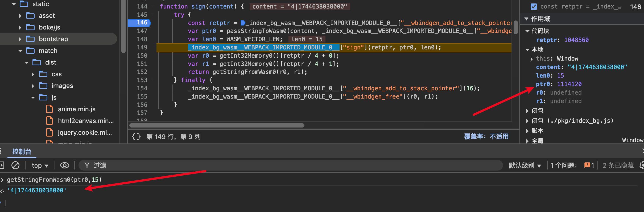Expand the 'this: Window' variable
Viewport: 644px width, 212px height.
[x=532, y=59]
